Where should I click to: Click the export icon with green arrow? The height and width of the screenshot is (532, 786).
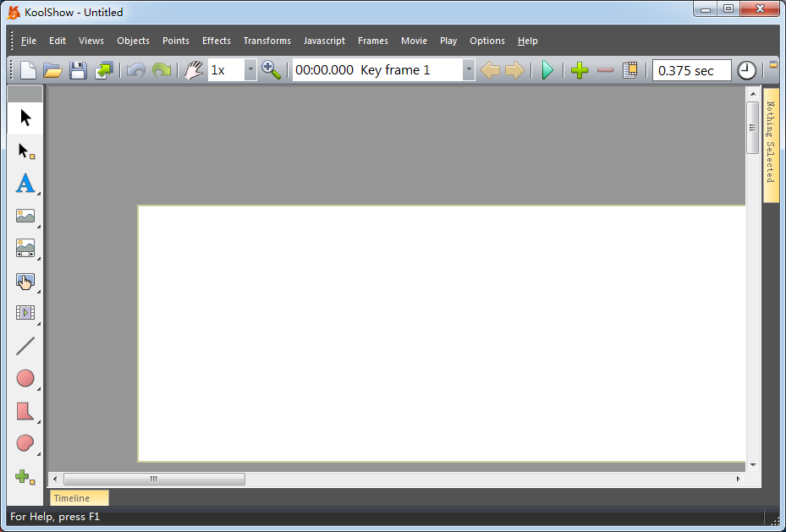pos(104,70)
